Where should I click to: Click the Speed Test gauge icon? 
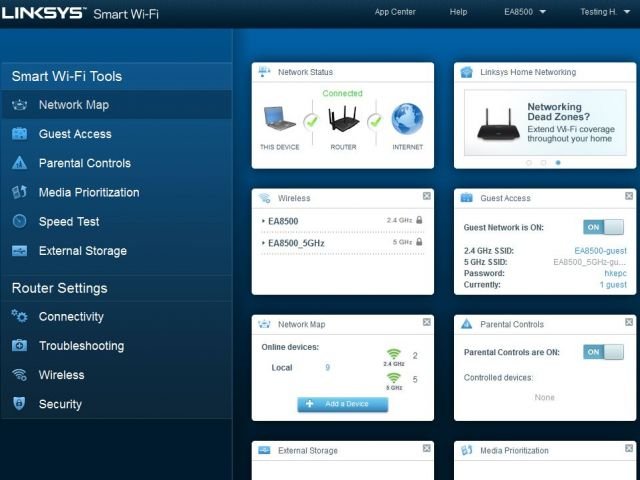[x=19, y=221]
